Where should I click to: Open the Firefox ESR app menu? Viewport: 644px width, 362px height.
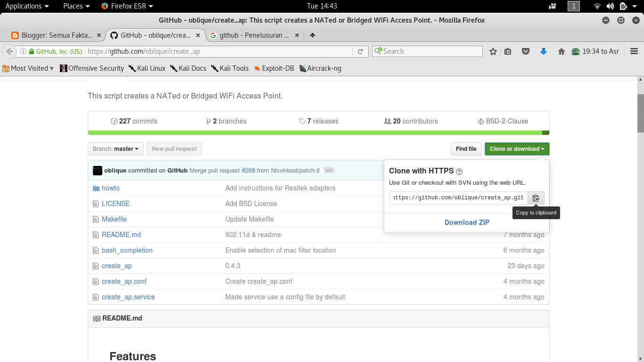tap(127, 6)
